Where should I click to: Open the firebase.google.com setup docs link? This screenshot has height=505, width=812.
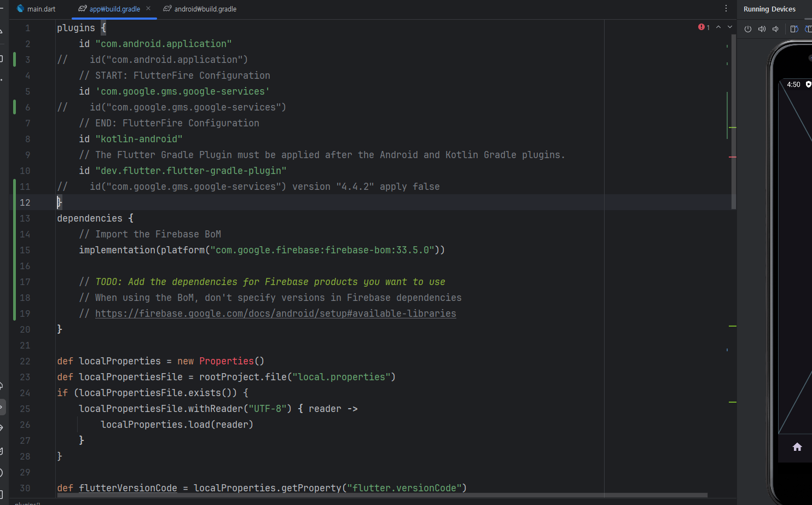[275, 314]
